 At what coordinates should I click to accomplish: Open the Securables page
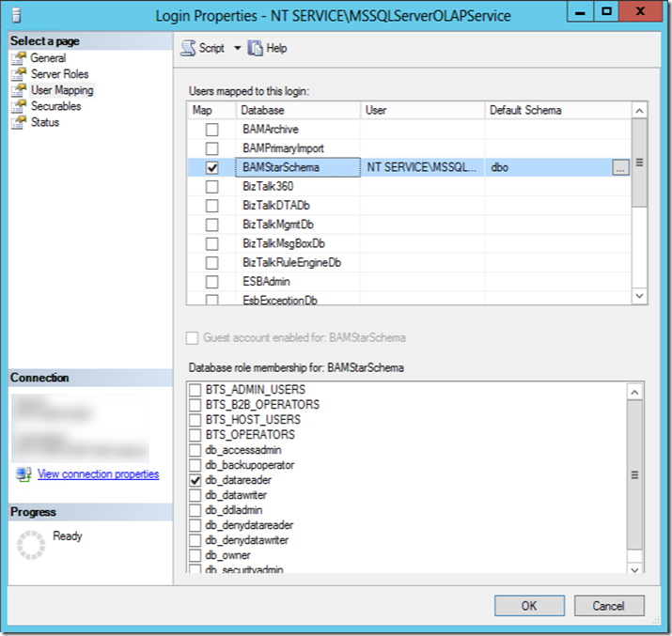coord(55,106)
